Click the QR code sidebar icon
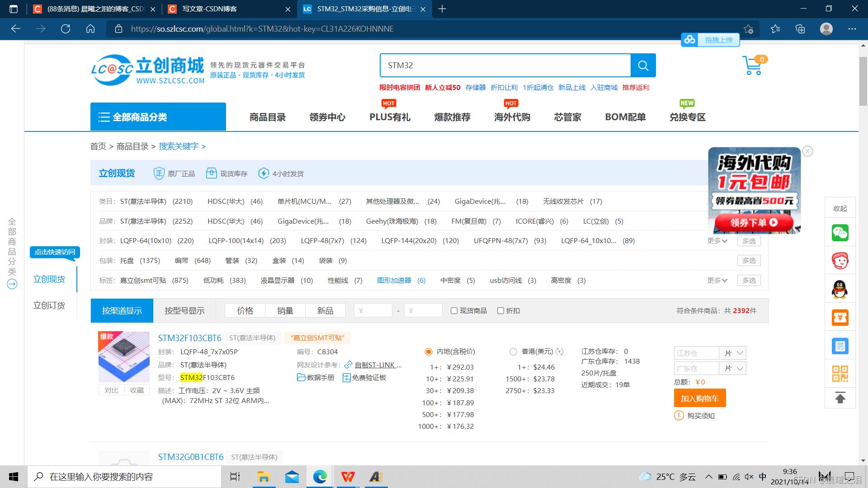 840,374
